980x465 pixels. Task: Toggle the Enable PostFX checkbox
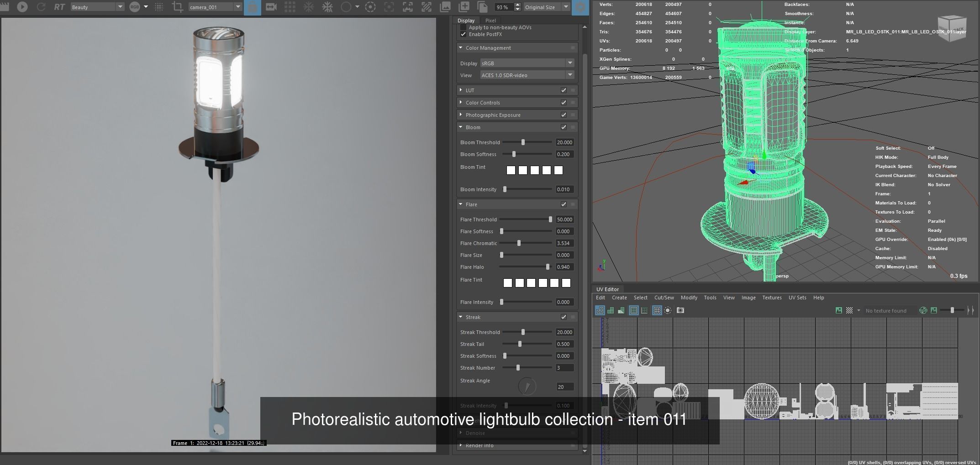(x=464, y=34)
